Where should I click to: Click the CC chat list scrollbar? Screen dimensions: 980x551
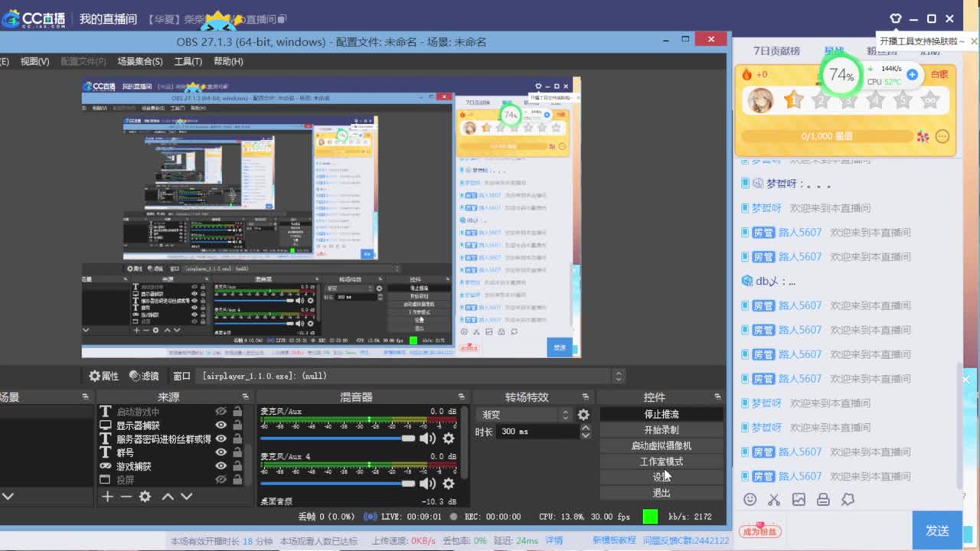click(959, 425)
